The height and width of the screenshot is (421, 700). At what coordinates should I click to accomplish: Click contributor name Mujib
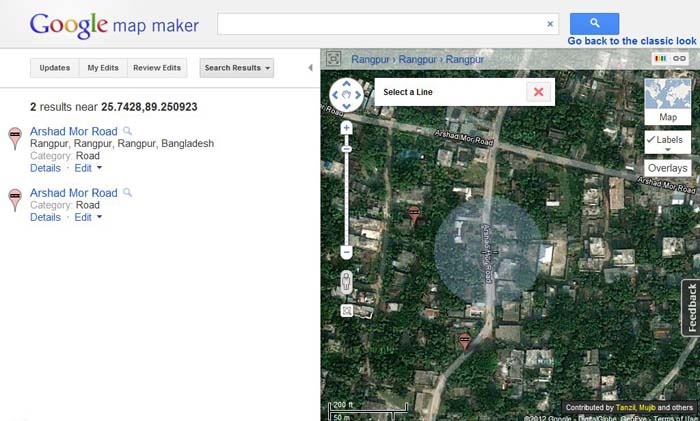647,408
